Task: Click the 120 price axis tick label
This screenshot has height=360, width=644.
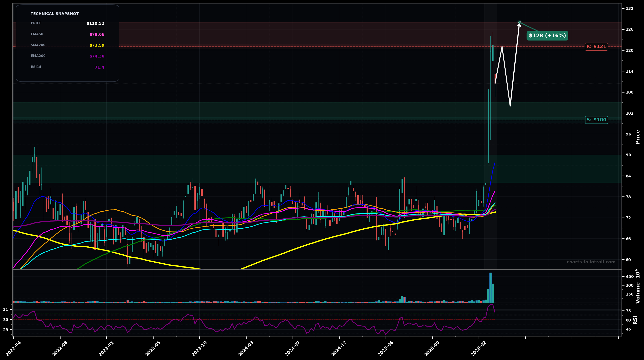Action: click(x=629, y=50)
